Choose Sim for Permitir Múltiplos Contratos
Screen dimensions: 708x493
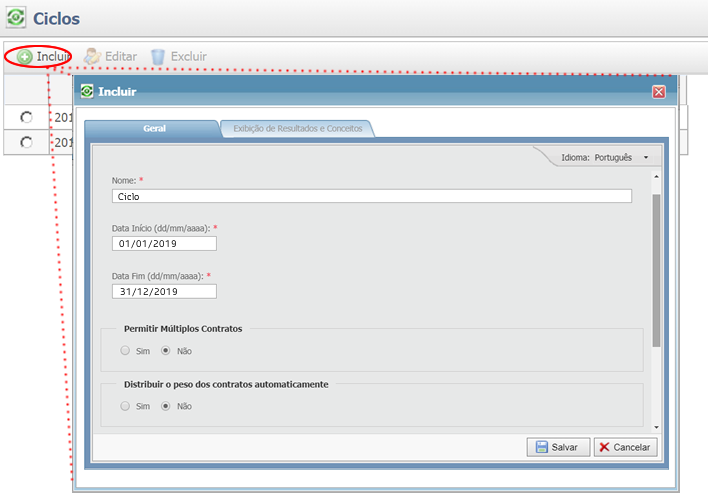125,351
